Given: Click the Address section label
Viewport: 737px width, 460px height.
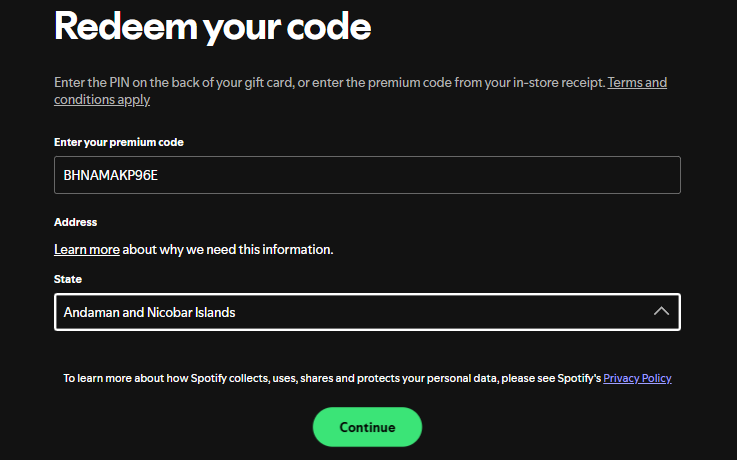Looking at the screenshot, I should click(x=76, y=222).
